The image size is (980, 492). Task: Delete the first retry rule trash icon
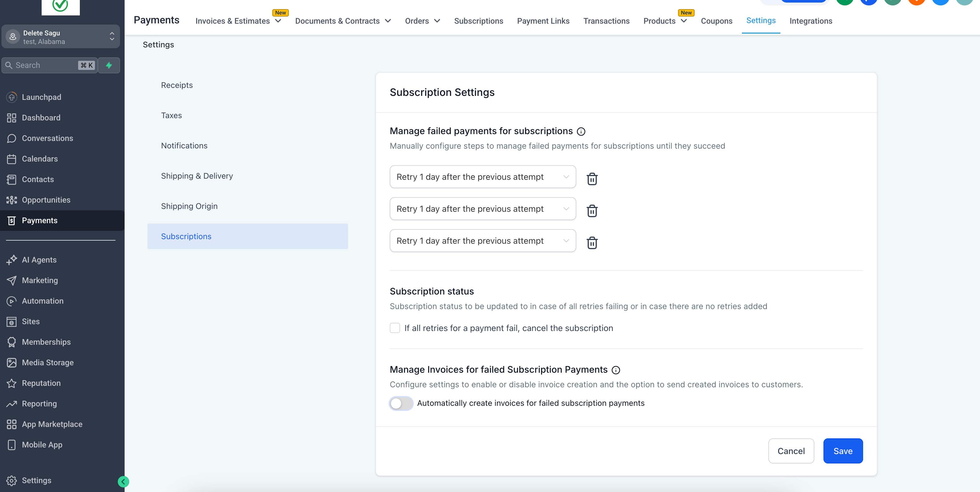(592, 179)
